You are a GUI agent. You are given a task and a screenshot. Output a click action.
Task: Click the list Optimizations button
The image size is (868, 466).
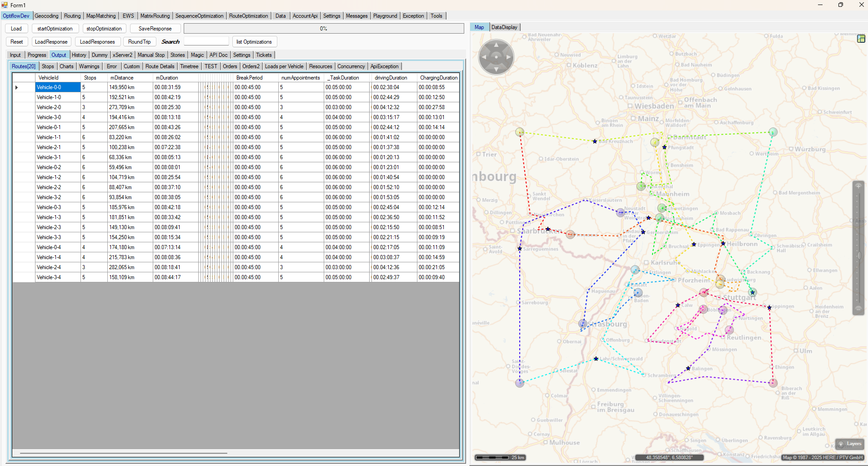coord(254,42)
